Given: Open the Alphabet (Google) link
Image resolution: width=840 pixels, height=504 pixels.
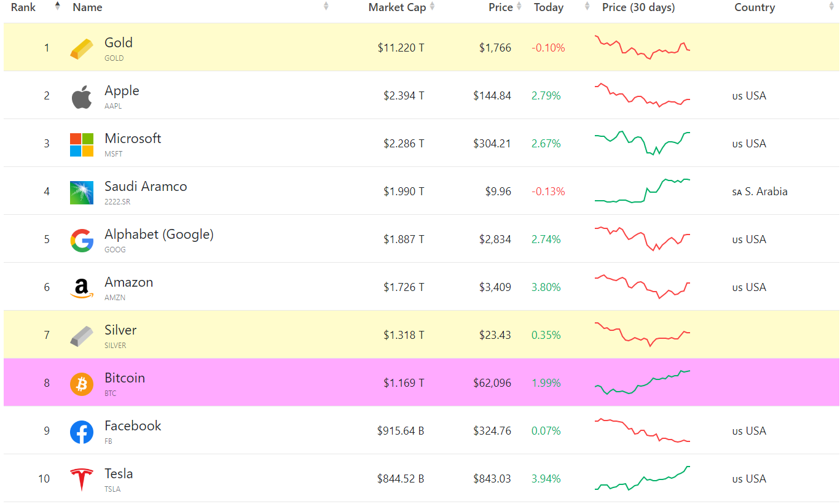Looking at the screenshot, I should tap(159, 235).
